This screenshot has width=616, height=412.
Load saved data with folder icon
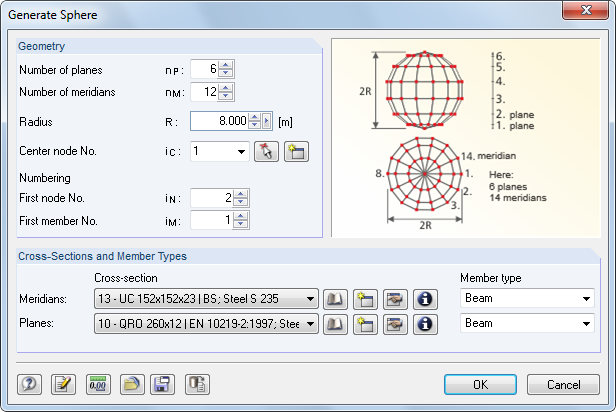(132, 384)
